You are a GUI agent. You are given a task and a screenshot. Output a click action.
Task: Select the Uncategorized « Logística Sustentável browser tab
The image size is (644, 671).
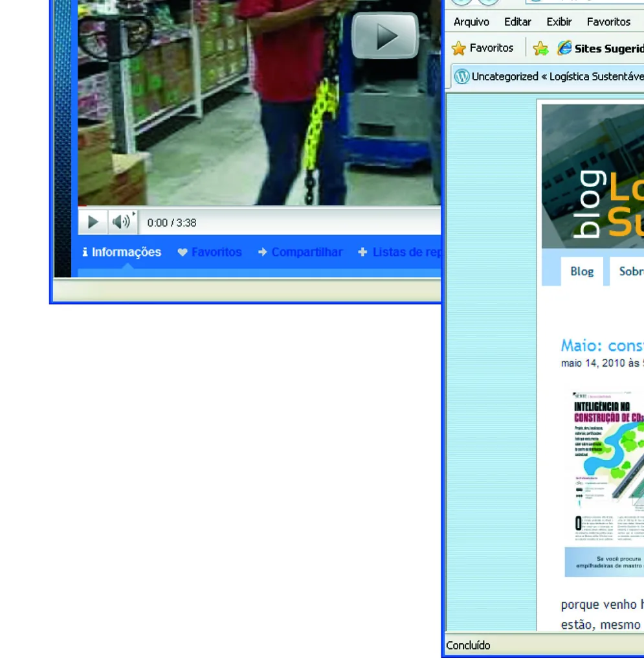pos(548,77)
